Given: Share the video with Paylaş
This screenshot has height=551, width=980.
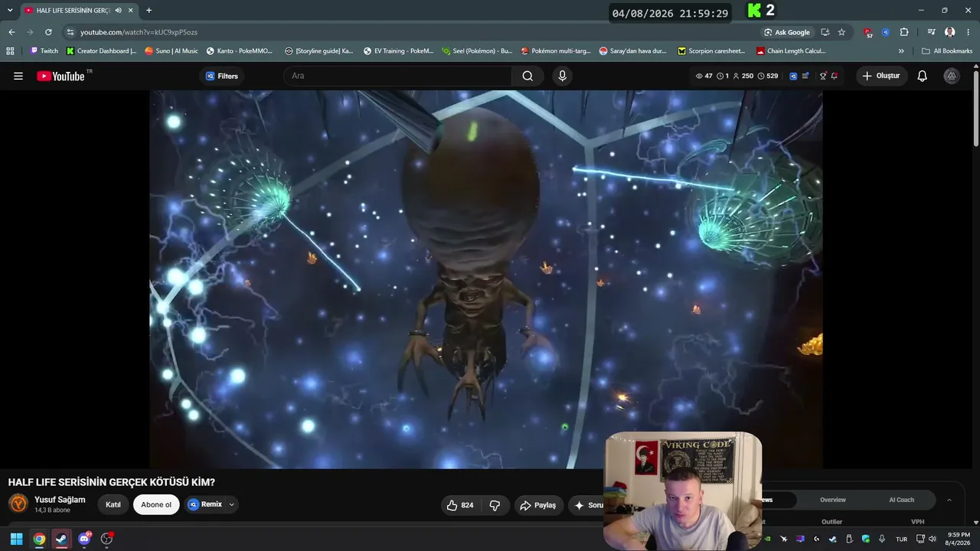Looking at the screenshot, I should click(537, 505).
